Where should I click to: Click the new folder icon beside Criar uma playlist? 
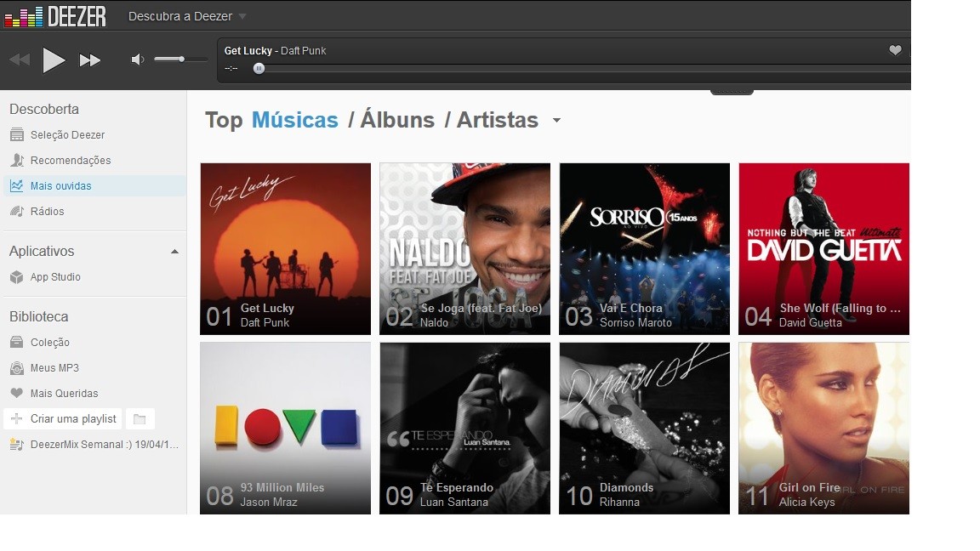coord(140,419)
